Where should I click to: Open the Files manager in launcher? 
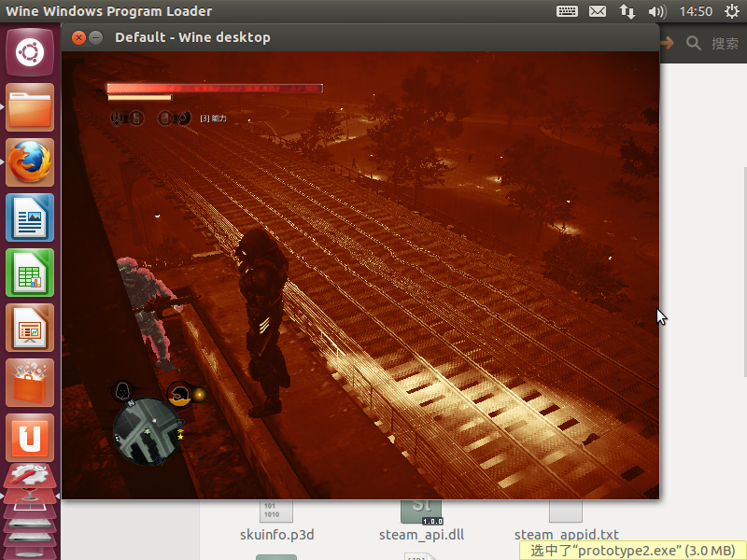[x=30, y=107]
